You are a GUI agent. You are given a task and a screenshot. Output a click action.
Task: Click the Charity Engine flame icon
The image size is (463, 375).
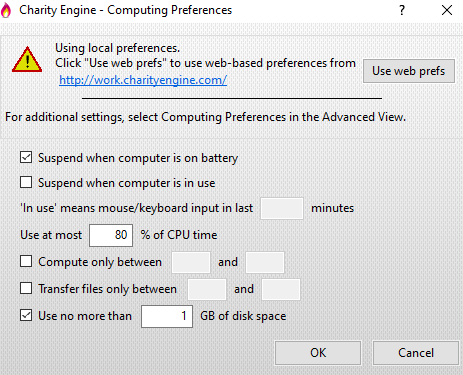6,10
